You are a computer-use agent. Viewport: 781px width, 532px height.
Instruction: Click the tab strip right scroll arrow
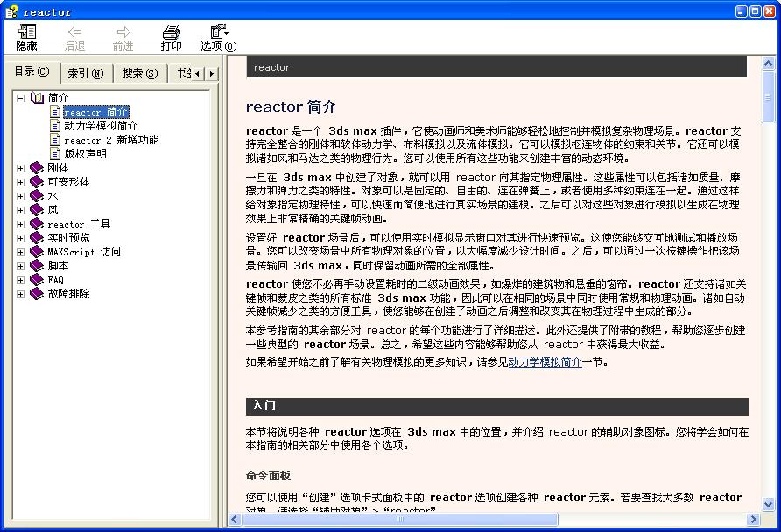point(212,73)
